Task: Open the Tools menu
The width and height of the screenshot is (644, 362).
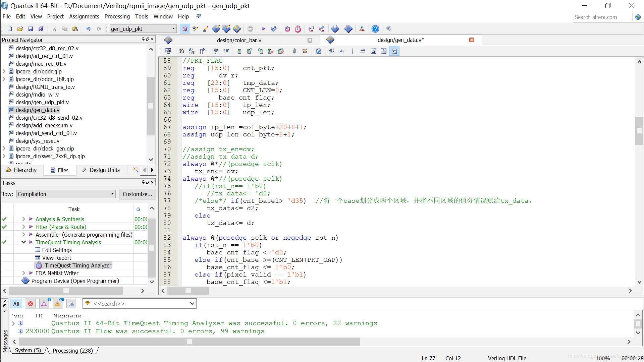Action: click(x=142, y=16)
